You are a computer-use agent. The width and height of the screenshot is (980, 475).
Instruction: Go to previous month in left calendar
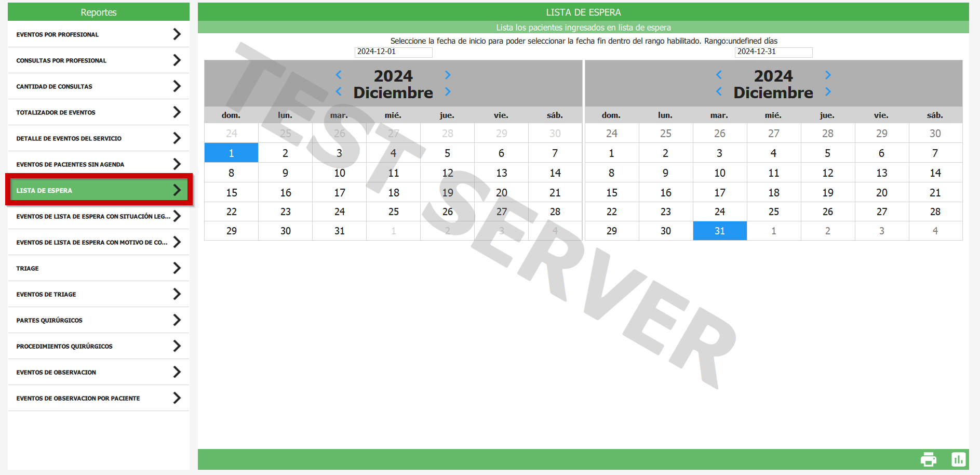pyautogui.click(x=339, y=92)
